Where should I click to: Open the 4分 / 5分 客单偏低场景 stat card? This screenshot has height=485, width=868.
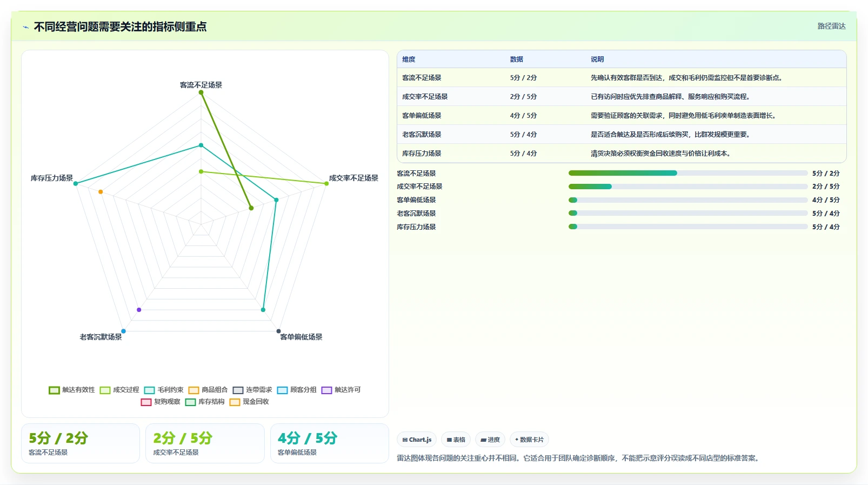[x=330, y=443]
